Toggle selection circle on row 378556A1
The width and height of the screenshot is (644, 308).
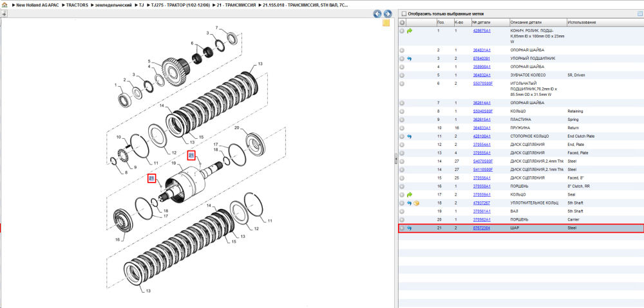click(402, 178)
